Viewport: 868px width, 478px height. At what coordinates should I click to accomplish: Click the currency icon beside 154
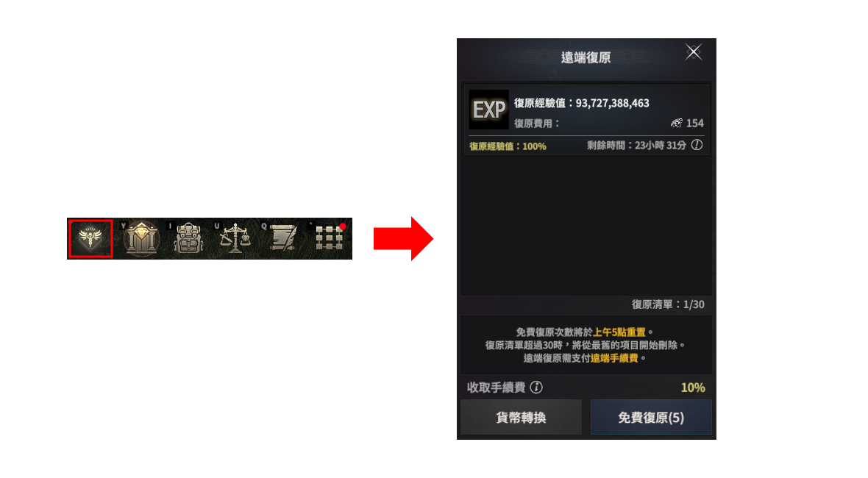(x=677, y=123)
